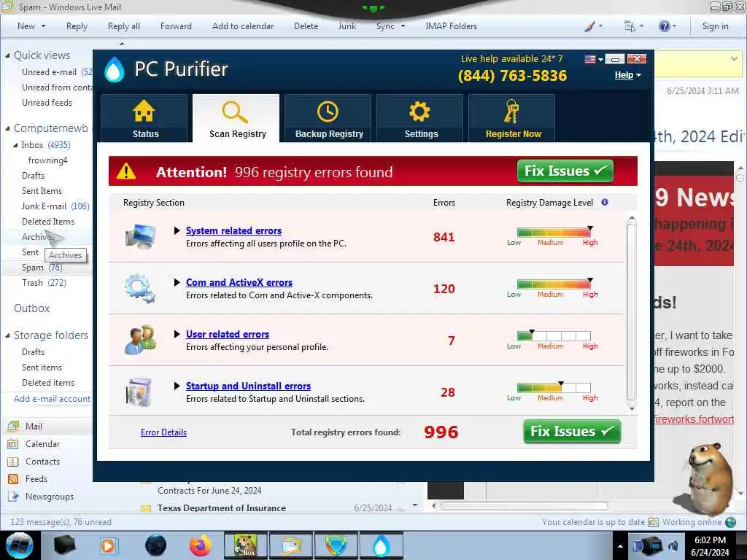Click Delete in Live Mail toolbar

[x=306, y=26]
